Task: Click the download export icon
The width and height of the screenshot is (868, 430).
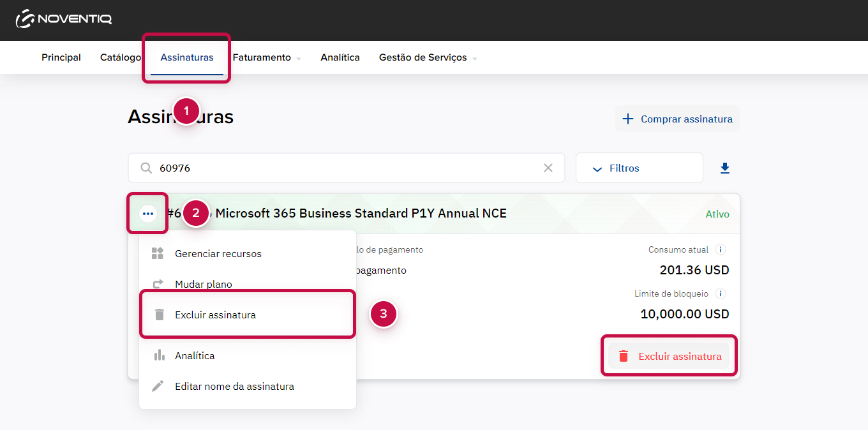Action: tap(724, 168)
